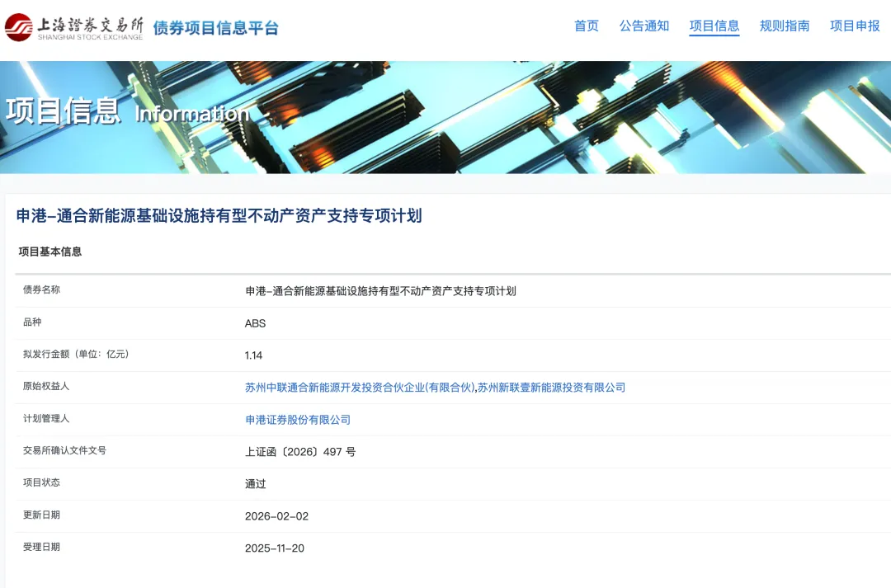Click the 计划管理人 label
This screenshot has width=891, height=588.
click(46, 419)
